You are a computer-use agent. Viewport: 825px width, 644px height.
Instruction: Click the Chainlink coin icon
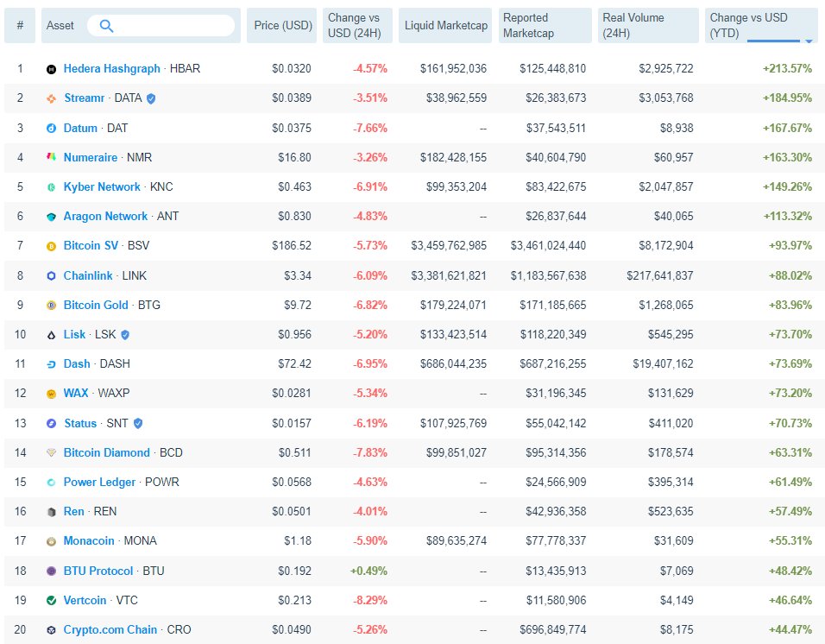coord(51,275)
